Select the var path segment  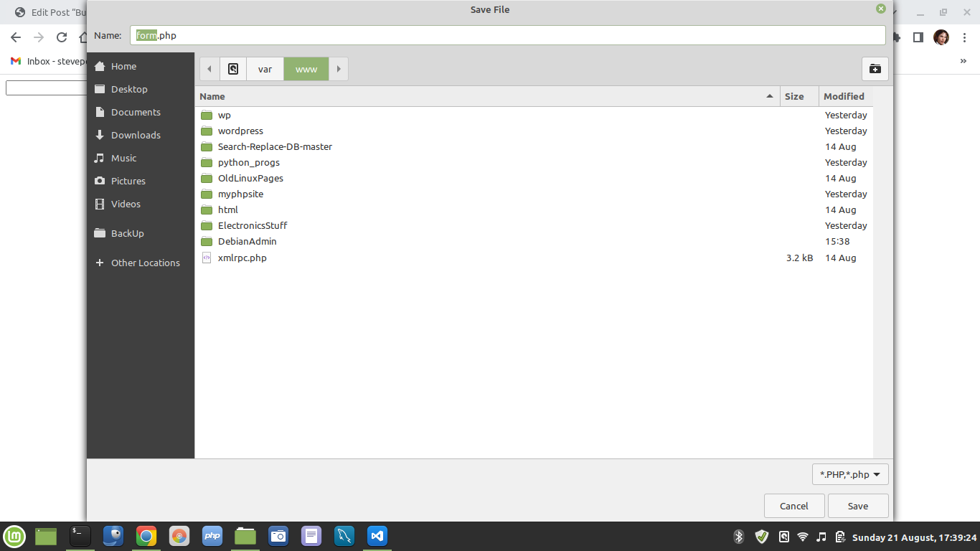[265, 69]
